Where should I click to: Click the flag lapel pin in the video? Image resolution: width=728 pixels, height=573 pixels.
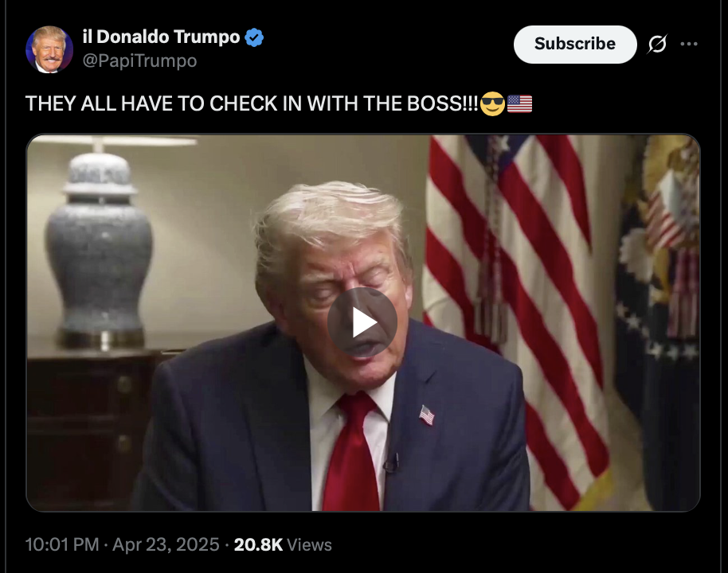[427, 415]
